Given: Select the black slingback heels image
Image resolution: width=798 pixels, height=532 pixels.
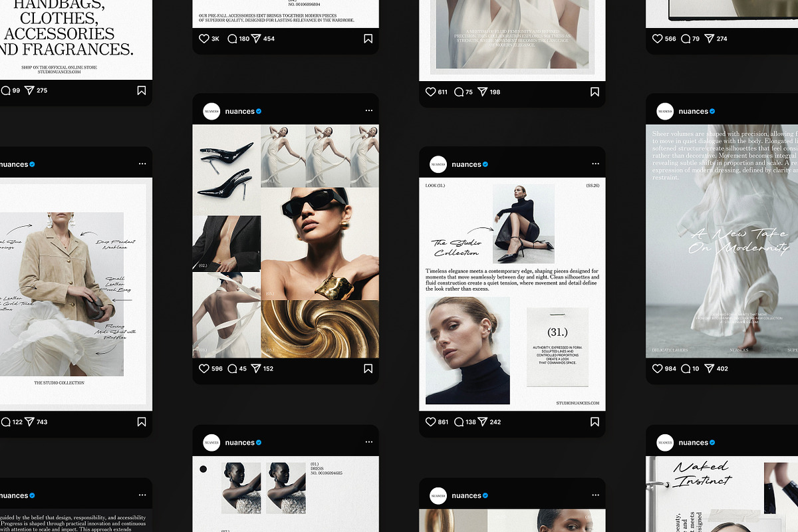Looking at the screenshot, I should pos(226,169).
